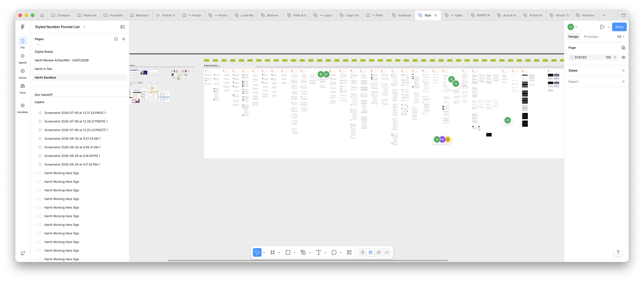
Task: Select the Move tool in bottom toolbar
Action: [x=257, y=252]
